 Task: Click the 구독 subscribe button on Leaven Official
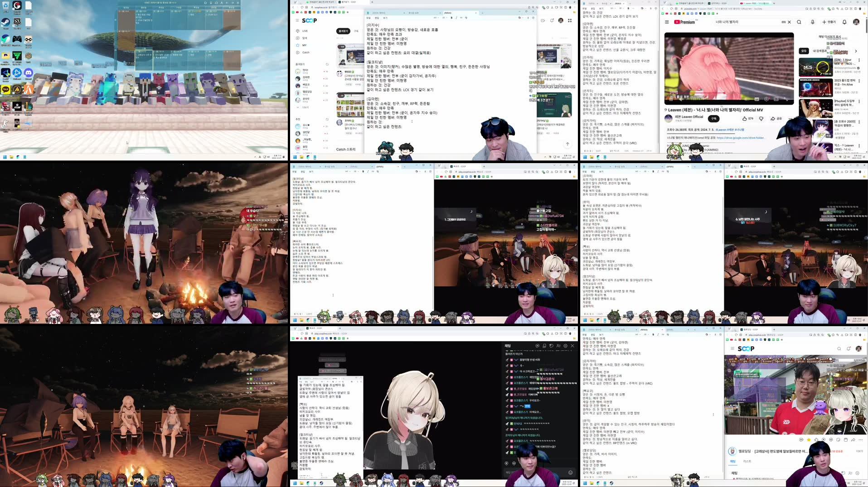(713, 119)
